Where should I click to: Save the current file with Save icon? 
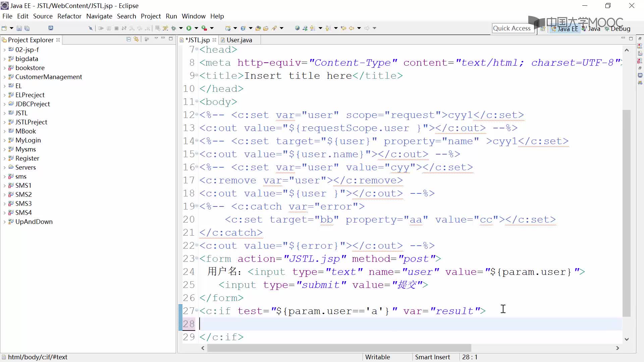(x=19, y=28)
